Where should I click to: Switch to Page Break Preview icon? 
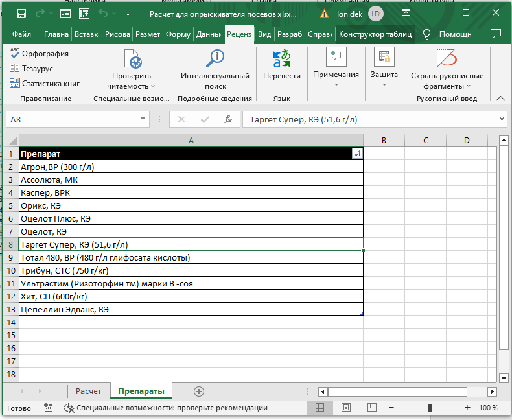(371, 407)
